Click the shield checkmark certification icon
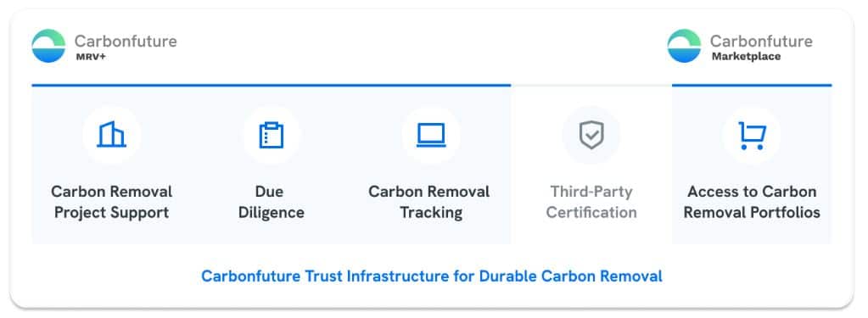This screenshot has width=868, height=318. coord(591,135)
